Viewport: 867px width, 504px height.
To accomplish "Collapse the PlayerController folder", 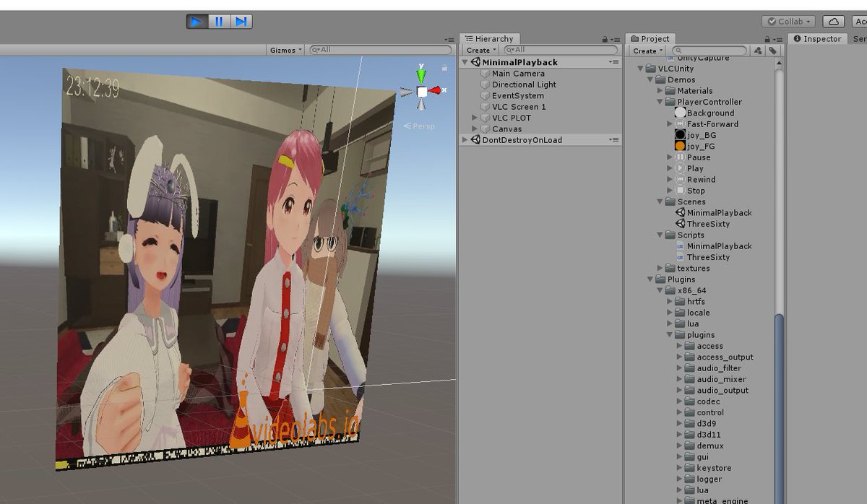I will tap(660, 103).
